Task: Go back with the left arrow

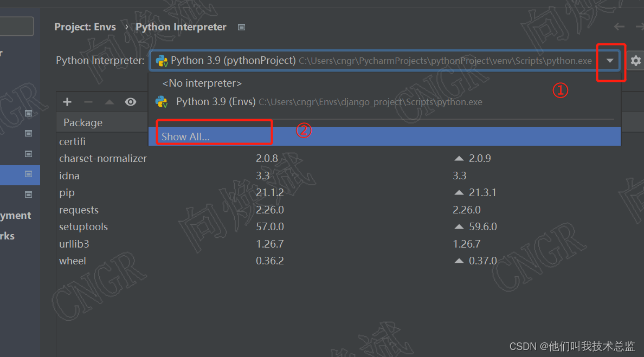Action: tap(619, 27)
